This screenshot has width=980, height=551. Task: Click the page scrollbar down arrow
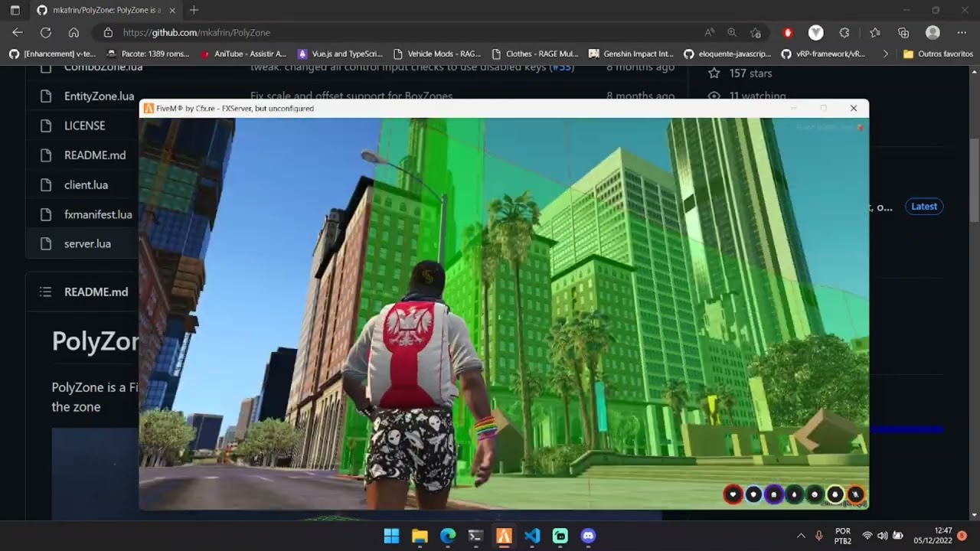(x=975, y=515)
